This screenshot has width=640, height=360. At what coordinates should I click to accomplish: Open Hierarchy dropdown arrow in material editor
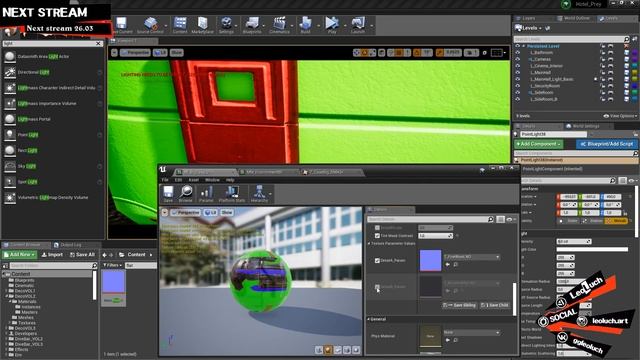tap(270, 194)
